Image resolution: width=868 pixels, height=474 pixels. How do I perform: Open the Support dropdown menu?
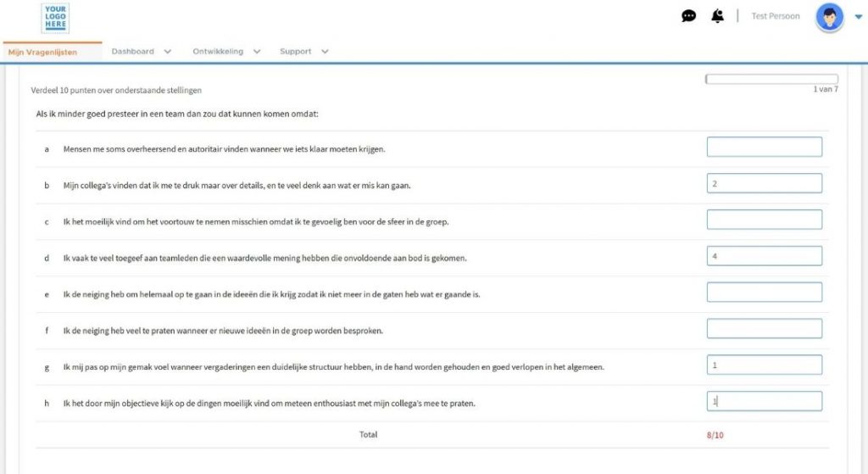(x=303, y=52)
